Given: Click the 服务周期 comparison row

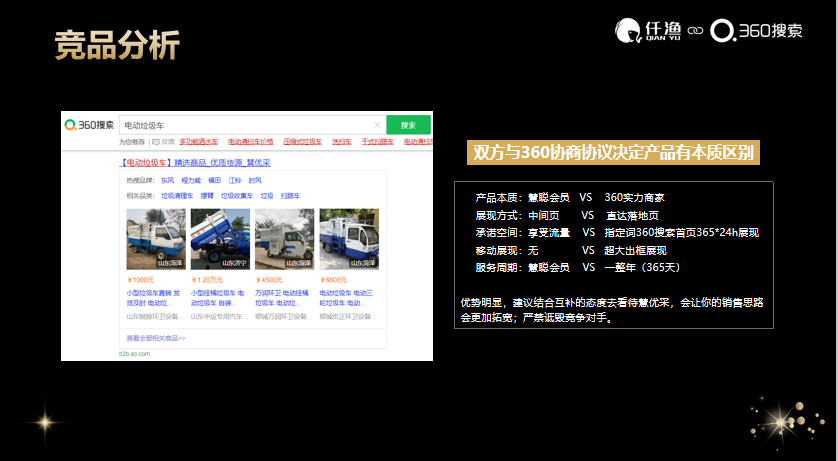Looking at the screenshot, I should tap(578, 268).
